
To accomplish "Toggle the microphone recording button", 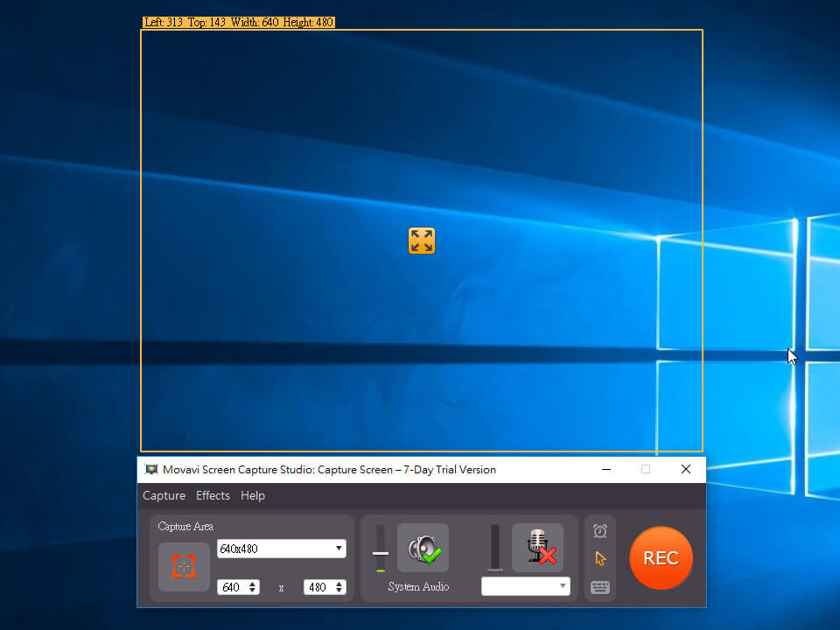I will (x=538, y=548).
